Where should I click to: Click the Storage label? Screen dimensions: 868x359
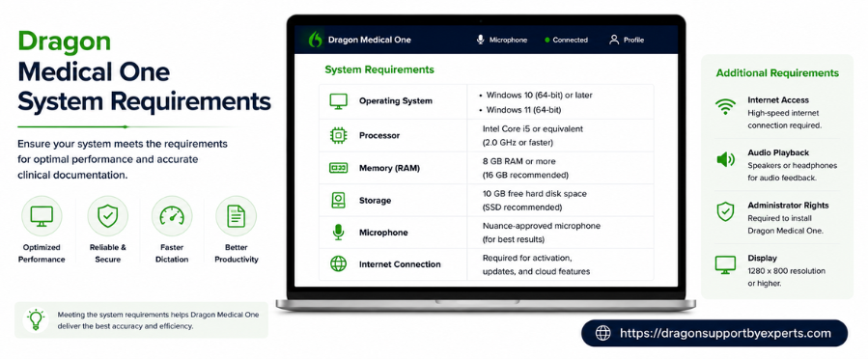pyautogui.click(x=376, y=200)
